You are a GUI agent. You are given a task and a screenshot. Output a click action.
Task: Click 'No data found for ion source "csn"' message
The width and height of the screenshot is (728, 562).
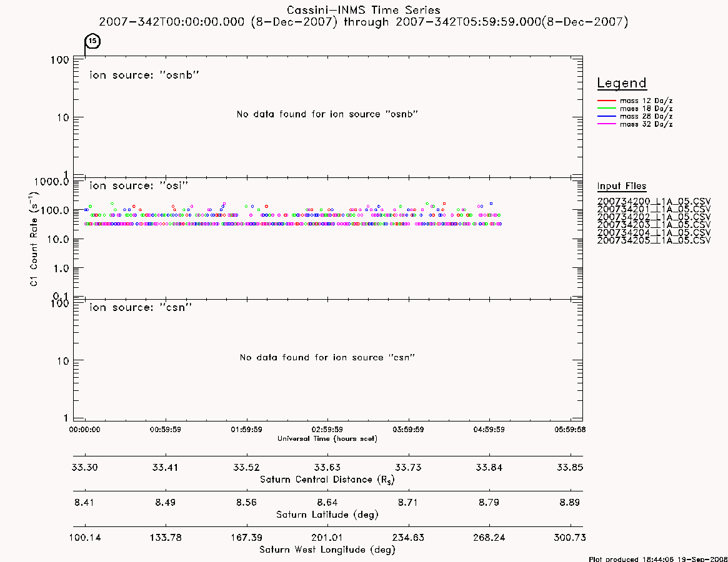[327, 357]
